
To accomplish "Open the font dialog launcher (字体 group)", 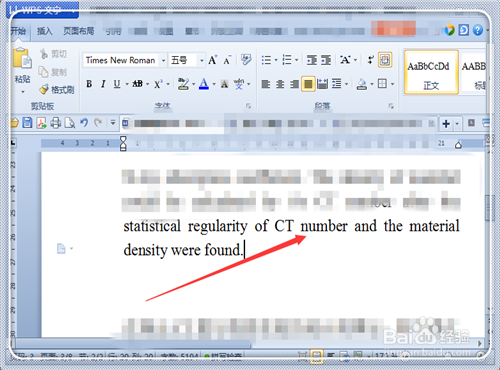I will (248, 106).
